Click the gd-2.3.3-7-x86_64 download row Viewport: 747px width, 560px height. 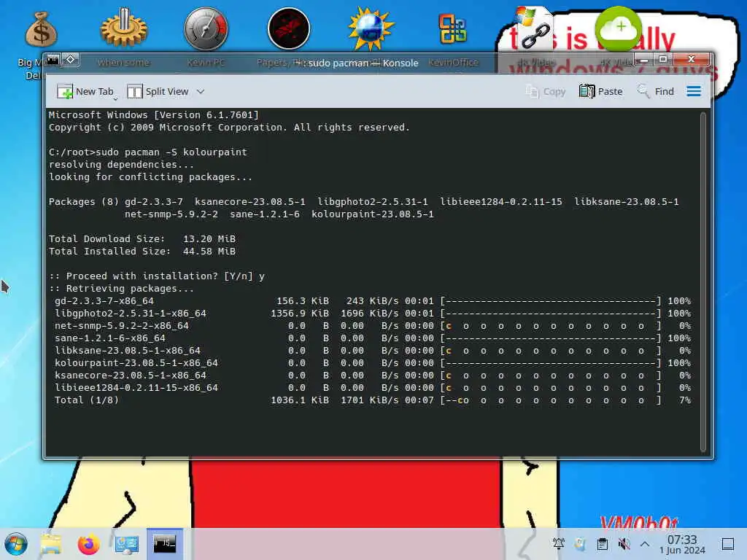click(373, 301)
